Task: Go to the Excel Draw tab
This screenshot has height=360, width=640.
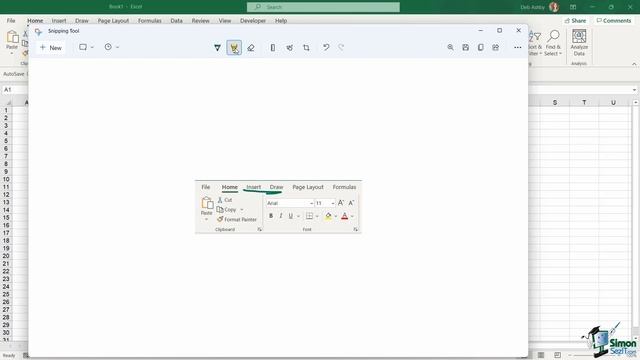Action: pyautogui.click(x=82, y=20)
